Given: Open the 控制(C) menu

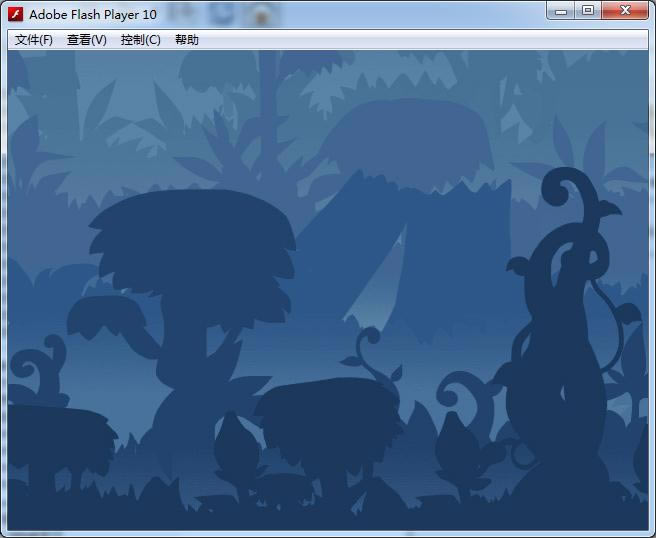Looking at the screenshot, I should coord(140,40).
